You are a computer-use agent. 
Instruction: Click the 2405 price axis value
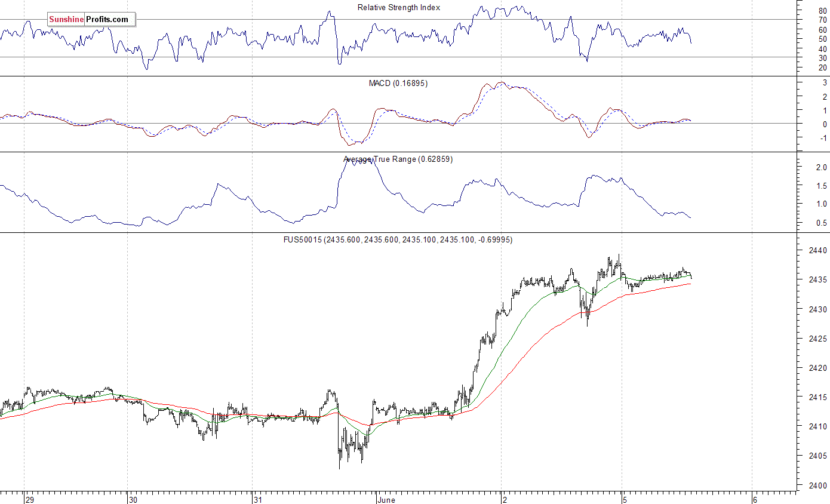click(817, 456)
